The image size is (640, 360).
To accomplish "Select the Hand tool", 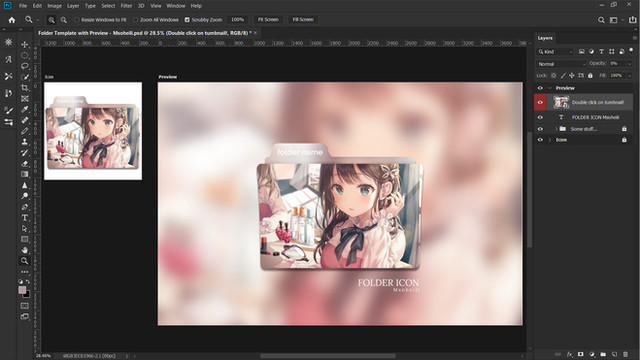I will pyautogui.click(x=24, y=250).
